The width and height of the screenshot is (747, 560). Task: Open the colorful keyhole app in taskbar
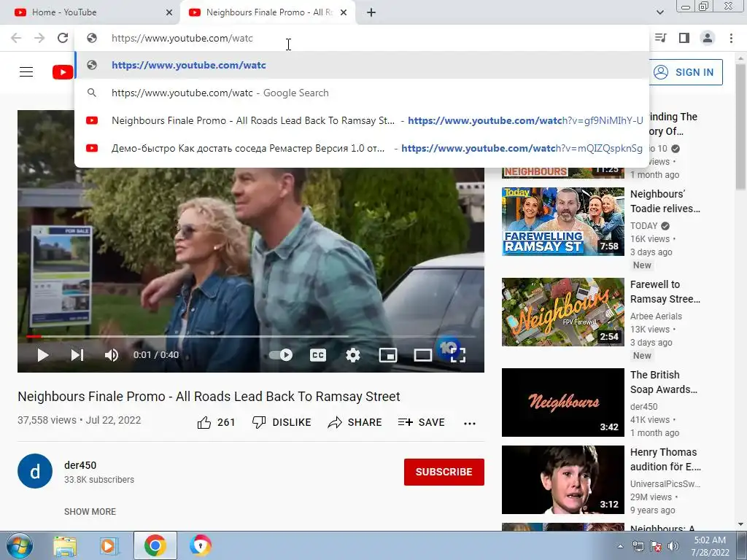(200, 545)
